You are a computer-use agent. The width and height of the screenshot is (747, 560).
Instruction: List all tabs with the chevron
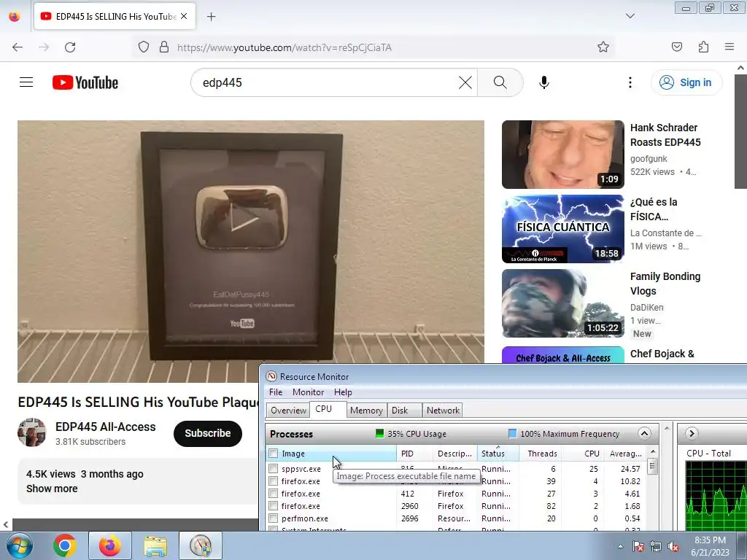click(630, 16)
